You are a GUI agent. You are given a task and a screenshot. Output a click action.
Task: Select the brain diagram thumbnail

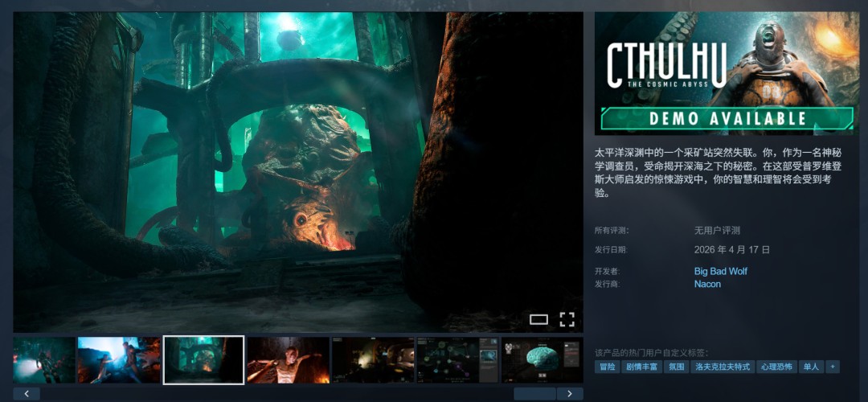point(542,359)
